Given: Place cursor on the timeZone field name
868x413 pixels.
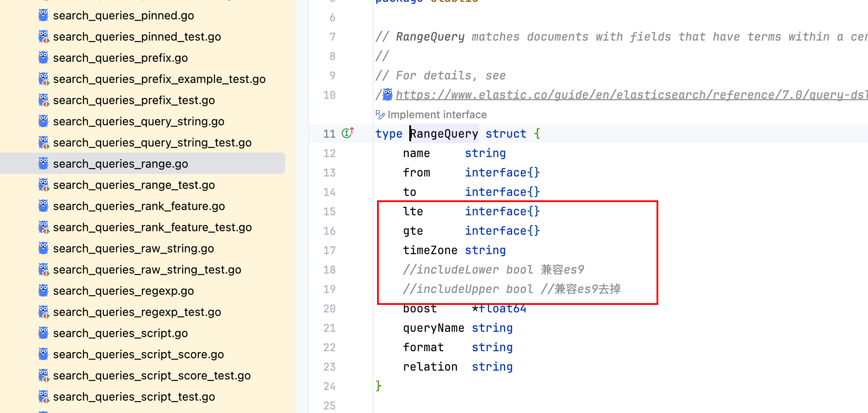Looking at the screenshot, I should [x=430, y=250].
